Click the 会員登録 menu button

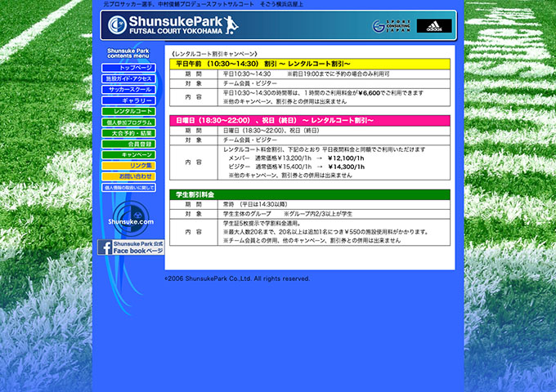tap(128, 144)
